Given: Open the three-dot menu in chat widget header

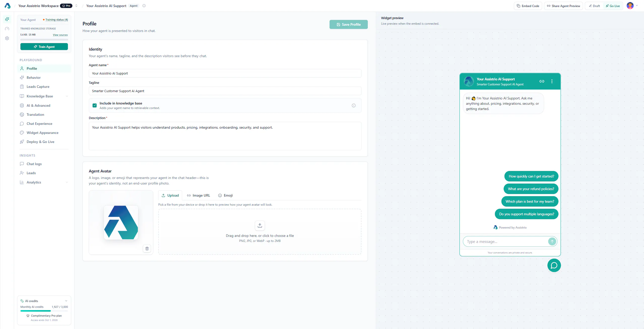Looking at the screenshot, I should point(552,81).
